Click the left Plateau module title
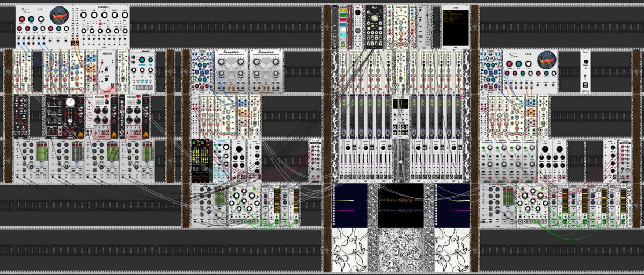Screen dimensions: 644x275 202,51
